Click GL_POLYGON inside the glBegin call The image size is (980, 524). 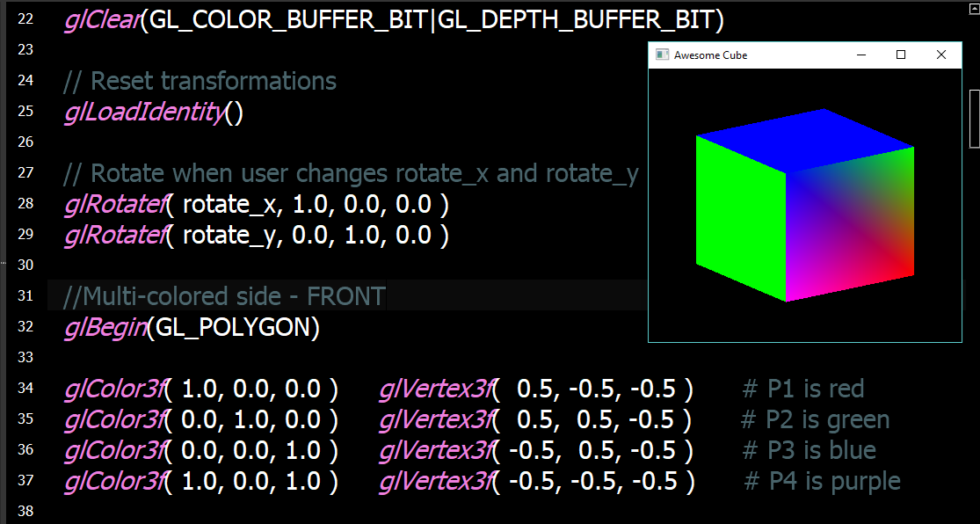tap(232, 328)
